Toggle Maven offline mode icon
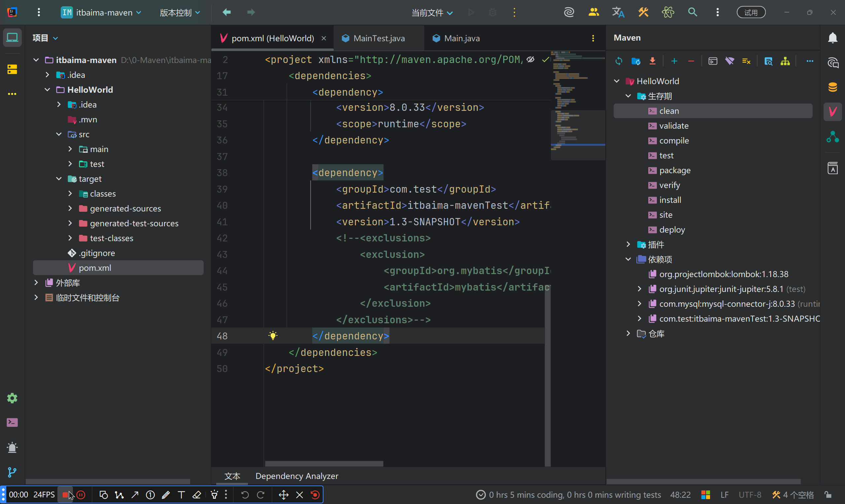 [x=729, y=61]
